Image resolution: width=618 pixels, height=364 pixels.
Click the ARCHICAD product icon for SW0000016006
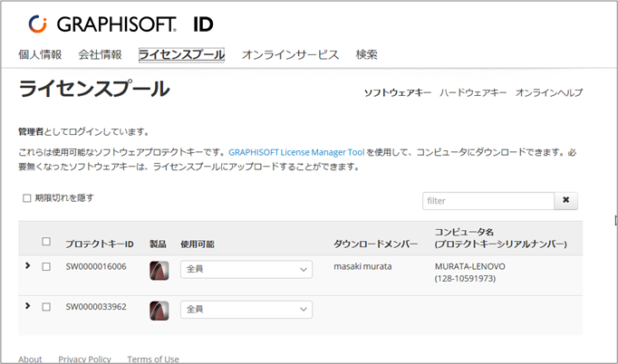pos(159,271)
